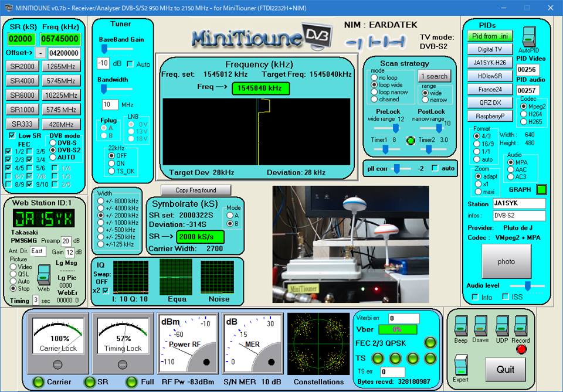Enable the ISS checkbox
563x392 pixels.
coord(506,296)
